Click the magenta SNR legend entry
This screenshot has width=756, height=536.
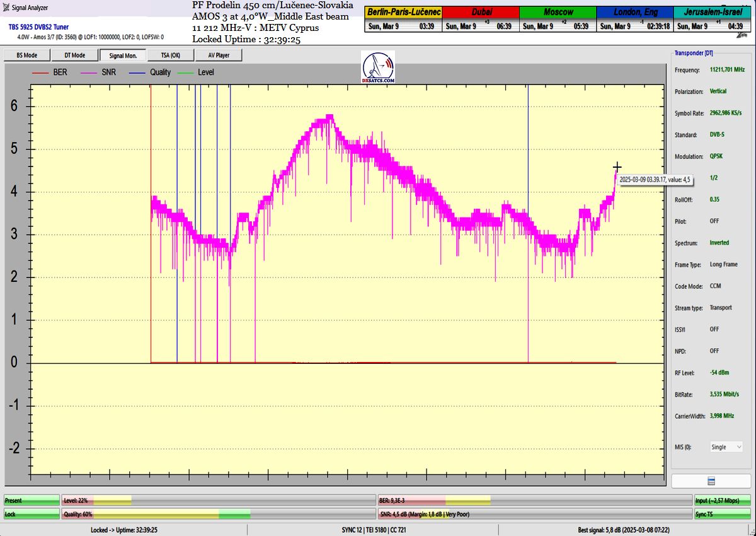coord(101,73)
